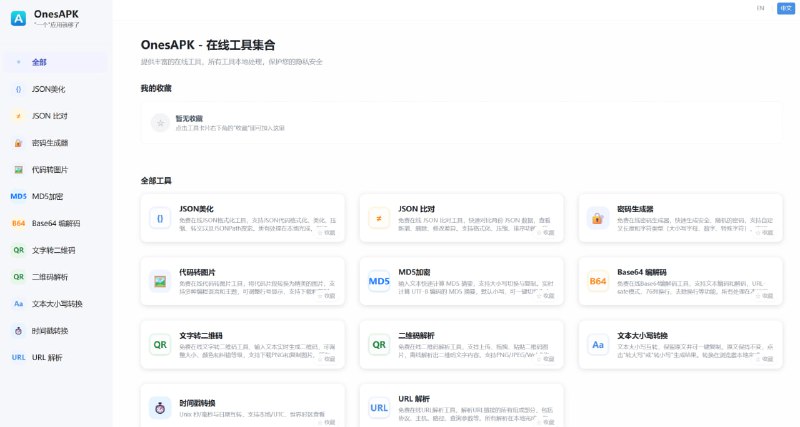Toggle 收藏 favorite on the 文字转二维码 card
This screenshot has width=800, height=427.
(327, 359)
